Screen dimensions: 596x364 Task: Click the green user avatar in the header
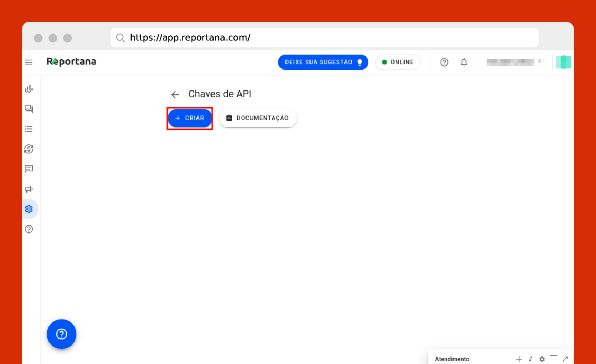pyautogui.click(x=563, y=62)
